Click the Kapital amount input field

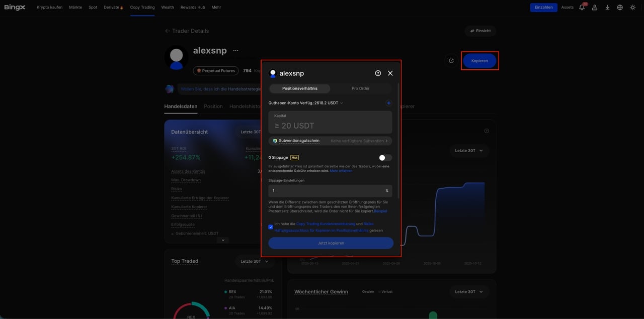tap(330, 125)
